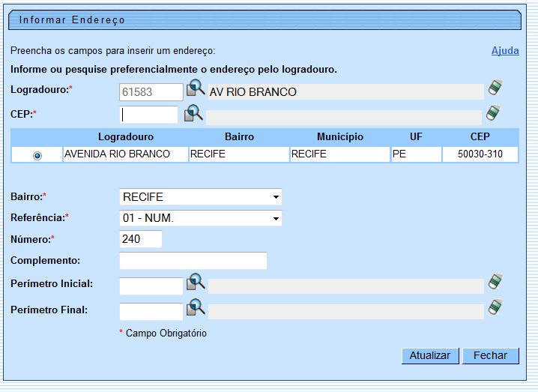Open the Ajuda help link

tap(504, 51)
